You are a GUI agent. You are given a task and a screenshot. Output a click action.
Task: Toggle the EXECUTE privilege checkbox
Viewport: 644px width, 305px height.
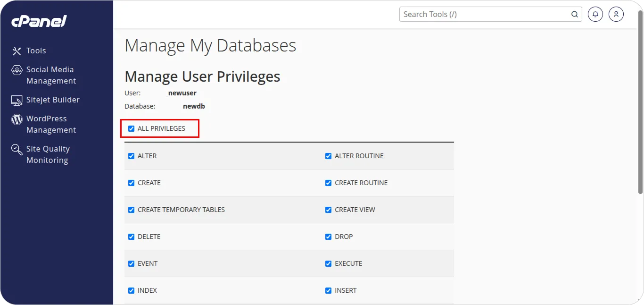pyautogui.click(x=329, y=263)
